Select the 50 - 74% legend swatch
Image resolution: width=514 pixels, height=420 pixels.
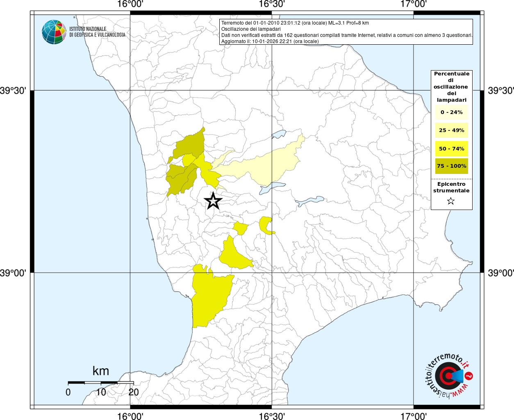(452, 148)
